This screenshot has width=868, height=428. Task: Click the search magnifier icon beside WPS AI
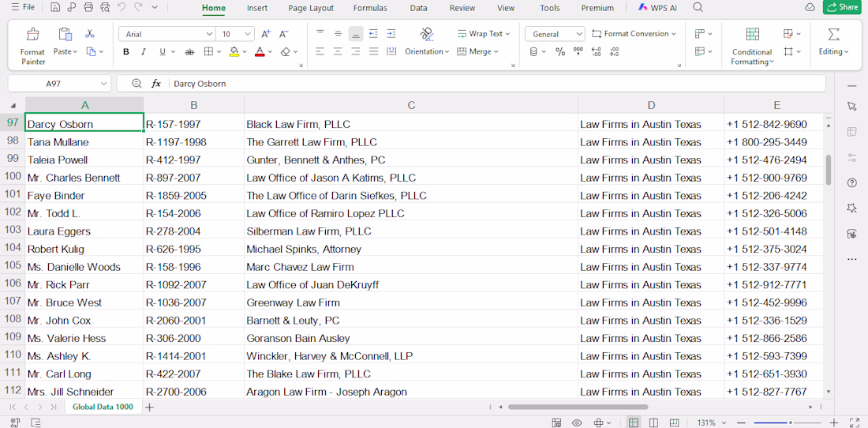tap(698, 8)
